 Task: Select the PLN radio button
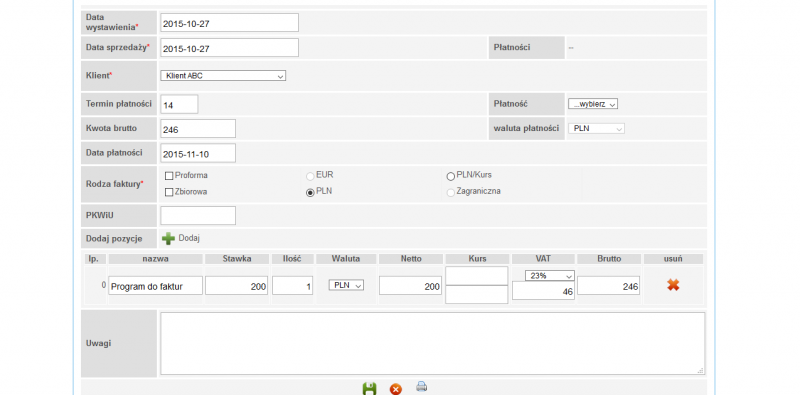click(x=310, y=192)
